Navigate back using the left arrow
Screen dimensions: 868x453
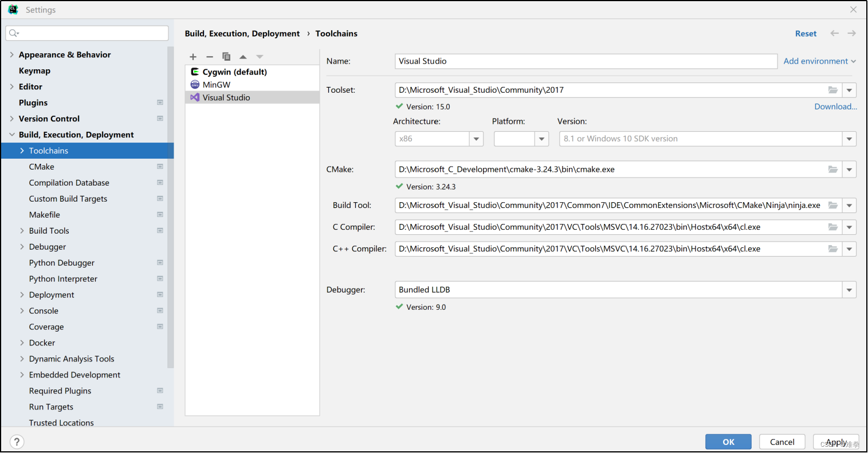click(x=834, y=33)
